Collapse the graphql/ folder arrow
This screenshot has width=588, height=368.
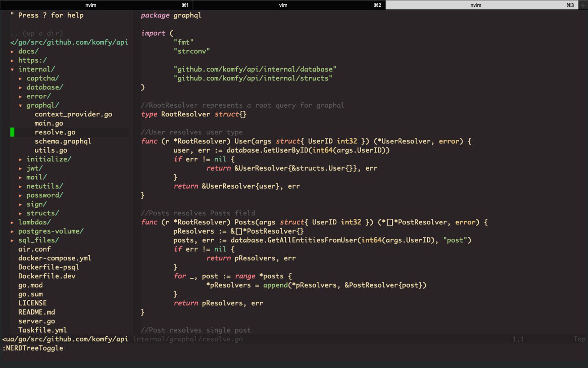click(21, 105)
